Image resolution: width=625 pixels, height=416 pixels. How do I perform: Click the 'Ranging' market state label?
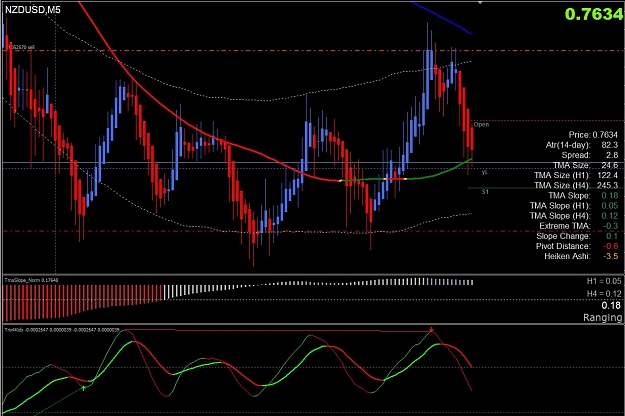602,318
